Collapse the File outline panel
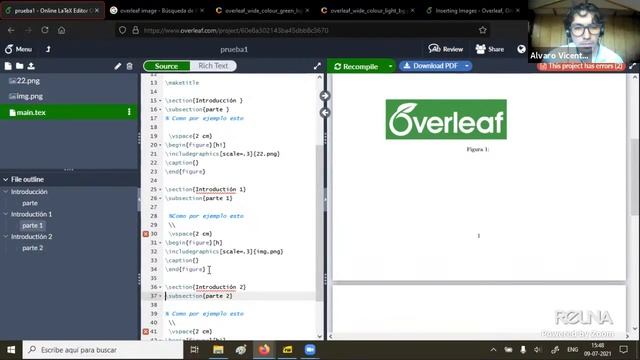Screen dimensions: 640x360 pyautogui.click(x=6, y=180)
